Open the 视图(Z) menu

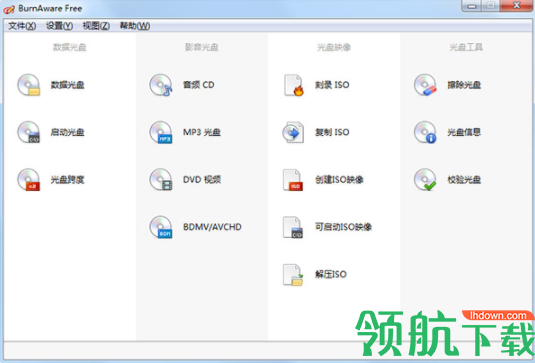point(96,26)
